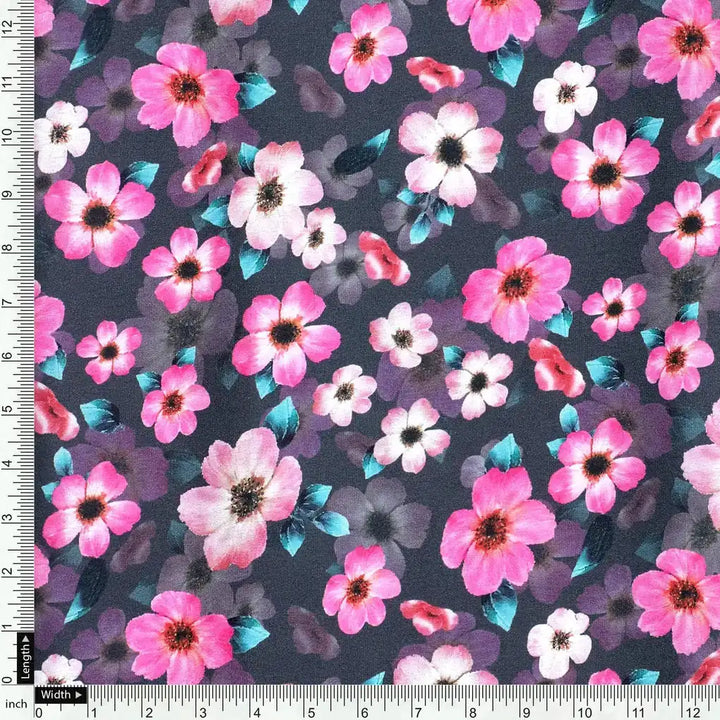Viewport: 720px width, 720px height.
Task: Click the arrow icon beside Width
Action: click(x=79, y=694)
